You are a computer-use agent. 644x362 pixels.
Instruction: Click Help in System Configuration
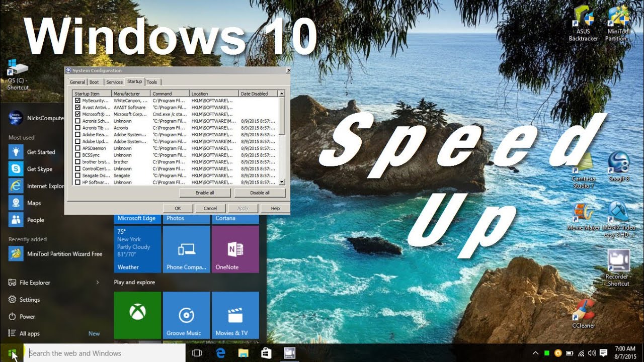point(275,208)
